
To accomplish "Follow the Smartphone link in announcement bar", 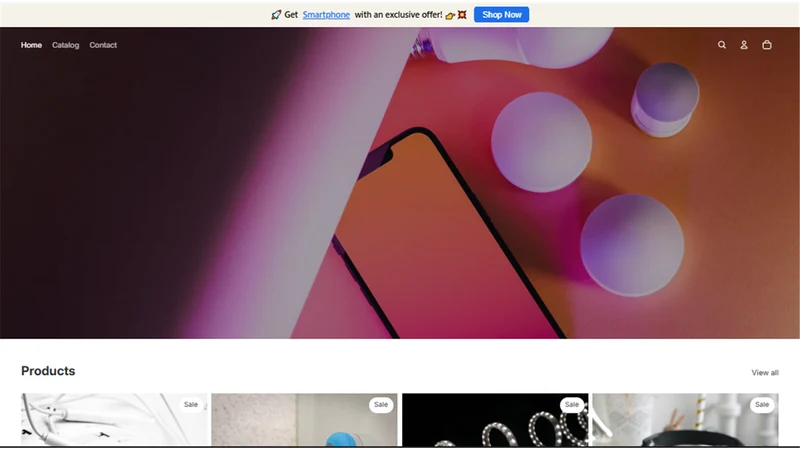I will point(326,15).
